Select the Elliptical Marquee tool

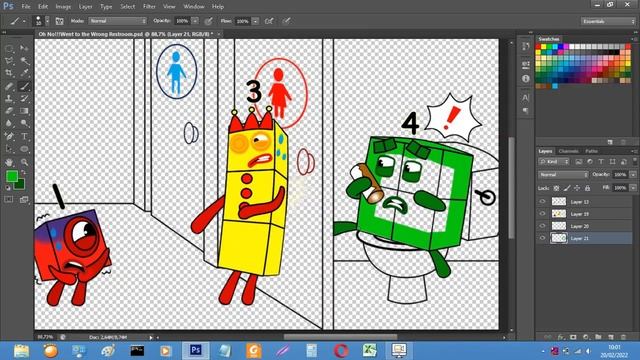tap(9, 49)
